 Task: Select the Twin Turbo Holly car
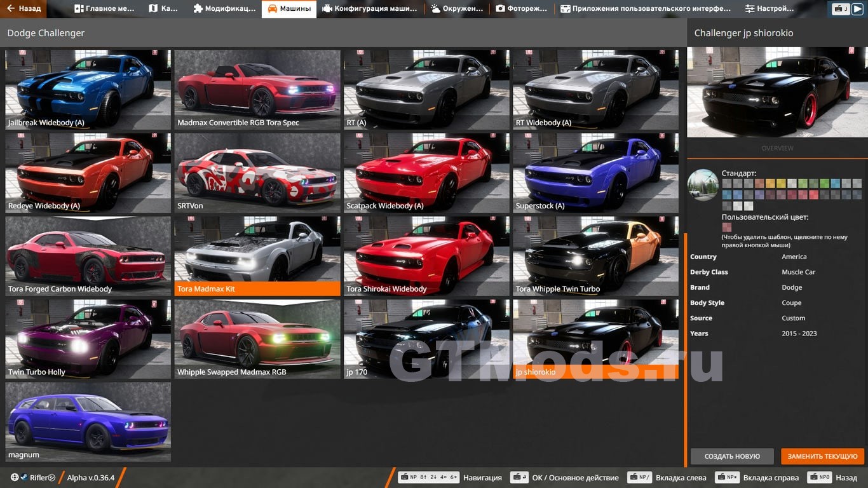[88, 339]
